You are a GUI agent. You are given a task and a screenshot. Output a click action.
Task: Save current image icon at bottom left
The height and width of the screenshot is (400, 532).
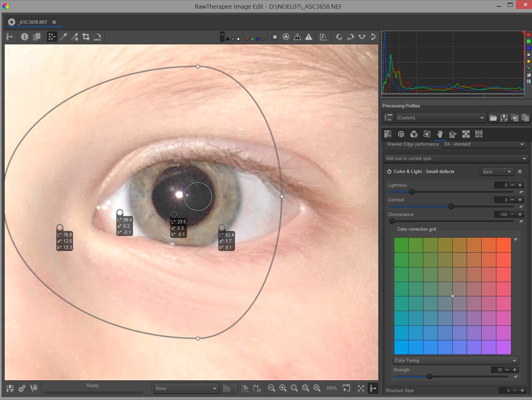pyautogui.click(x=10, y=388)
